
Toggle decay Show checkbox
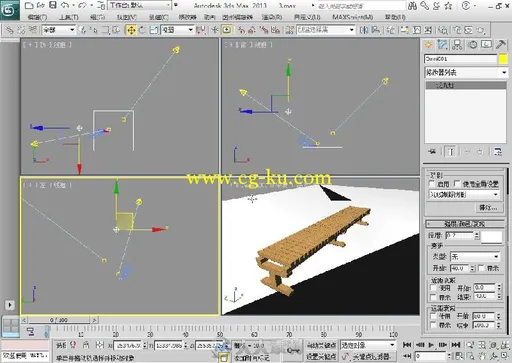pyautogui.click(x=481, y=268)
